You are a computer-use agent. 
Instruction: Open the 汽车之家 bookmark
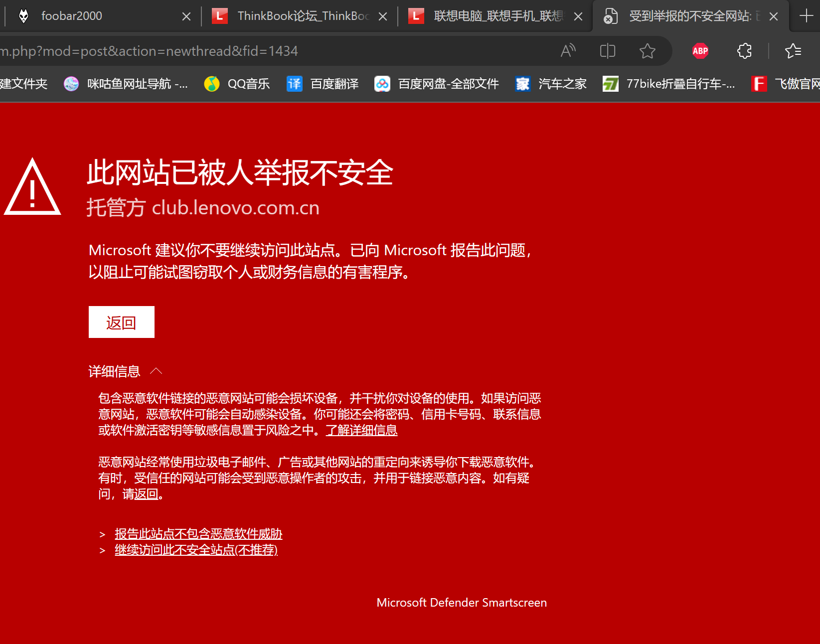coord(551,84)
